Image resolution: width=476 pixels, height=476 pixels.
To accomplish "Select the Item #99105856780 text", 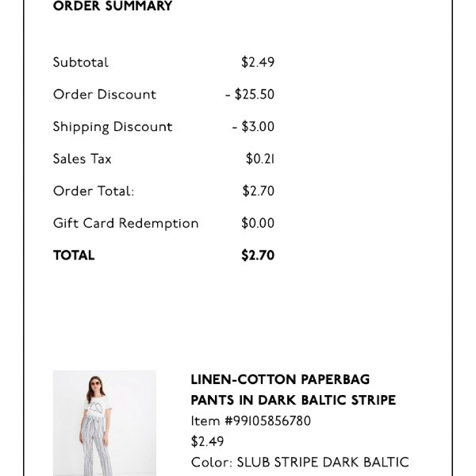I will (x=251, y=421).
